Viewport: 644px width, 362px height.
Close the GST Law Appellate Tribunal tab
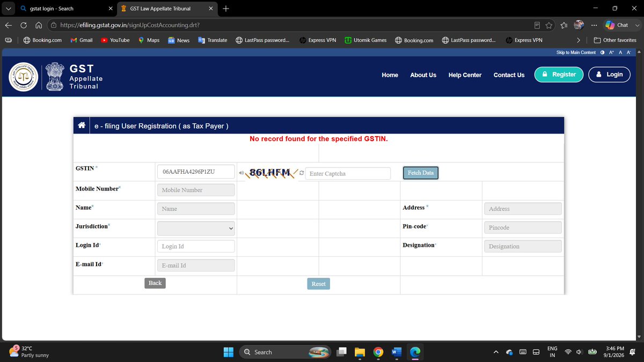click(x=211, y=9)
